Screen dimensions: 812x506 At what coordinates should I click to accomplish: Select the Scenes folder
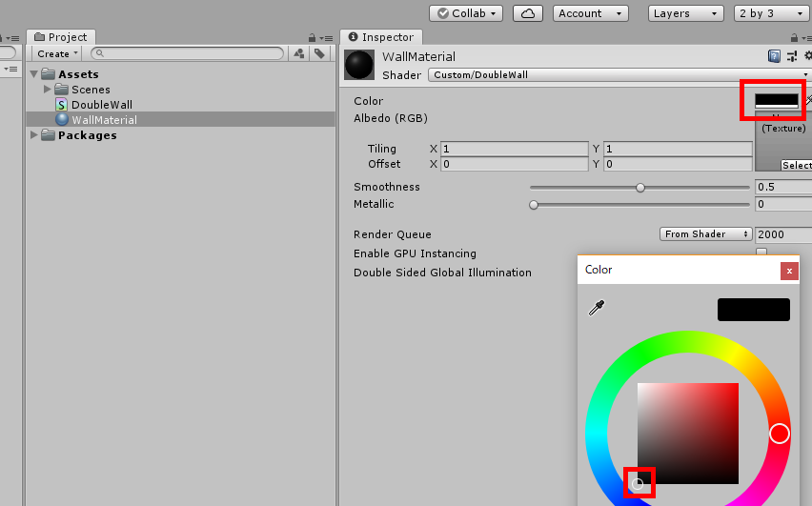91,90
